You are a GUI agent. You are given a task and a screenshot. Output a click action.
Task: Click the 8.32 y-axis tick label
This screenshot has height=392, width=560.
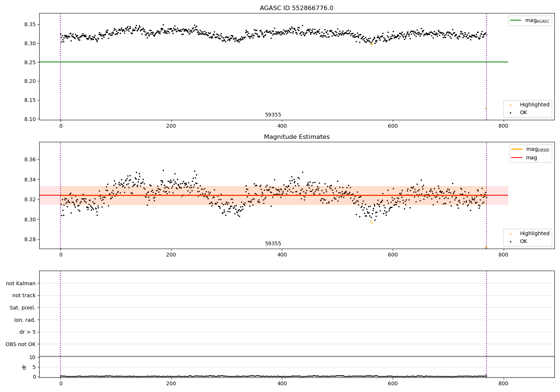pyautogui.click(x=29, y=200)
